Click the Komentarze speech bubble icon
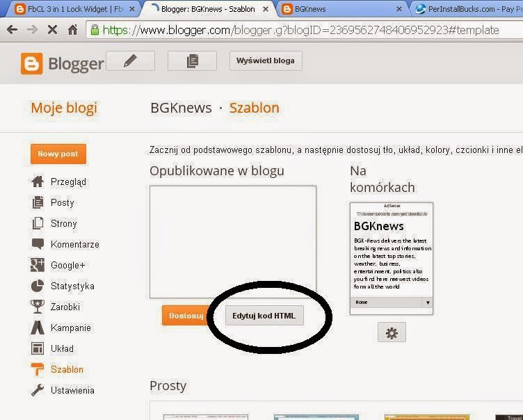Screen dimensions: 523x420 coord(38,244)
